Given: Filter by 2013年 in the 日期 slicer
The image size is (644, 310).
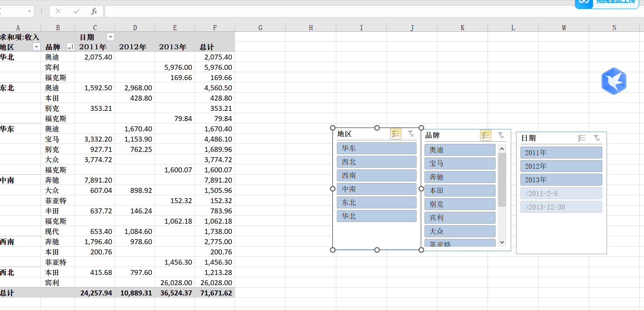Looking at the screenshot, I should pos(561,180).
